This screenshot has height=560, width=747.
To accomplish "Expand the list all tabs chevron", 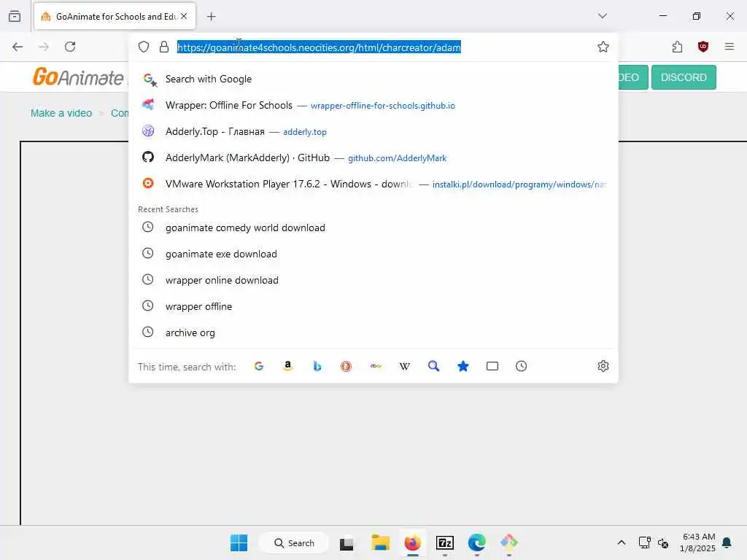I will point(602,16).
